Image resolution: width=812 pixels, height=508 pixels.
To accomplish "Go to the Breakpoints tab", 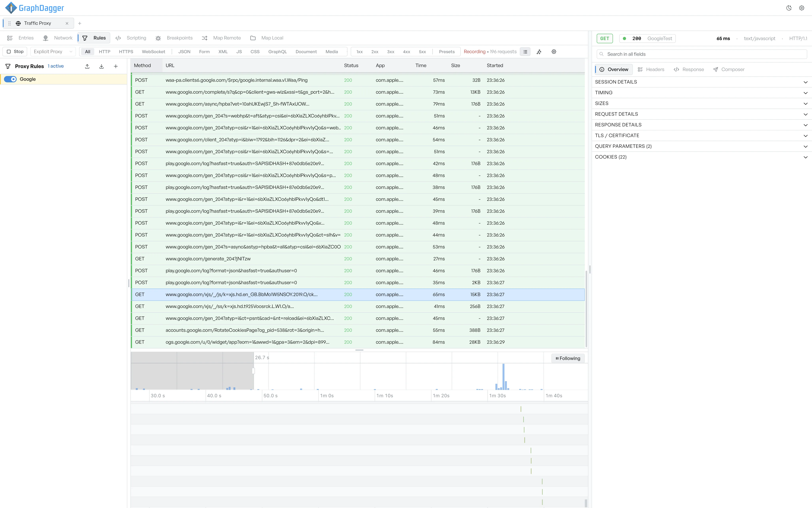I will click(174, 38).
